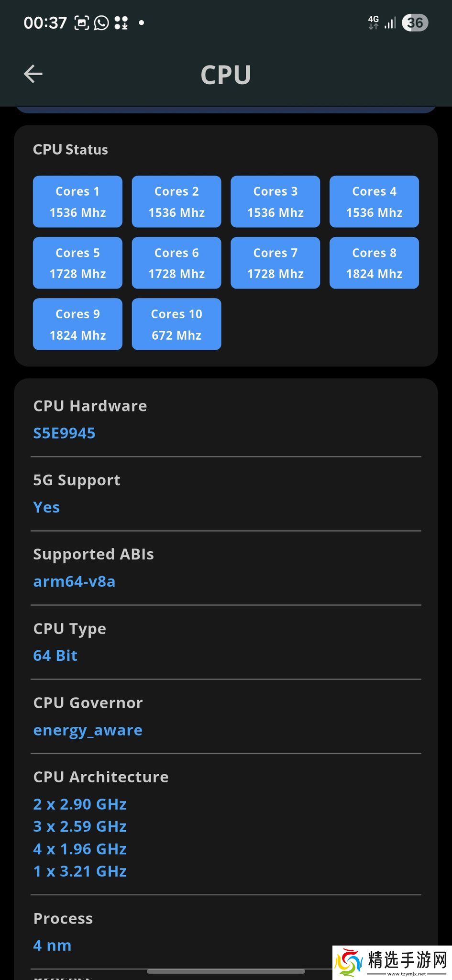
Task: Tap the bottom navigation gesture bar
Action: (226, 971)
